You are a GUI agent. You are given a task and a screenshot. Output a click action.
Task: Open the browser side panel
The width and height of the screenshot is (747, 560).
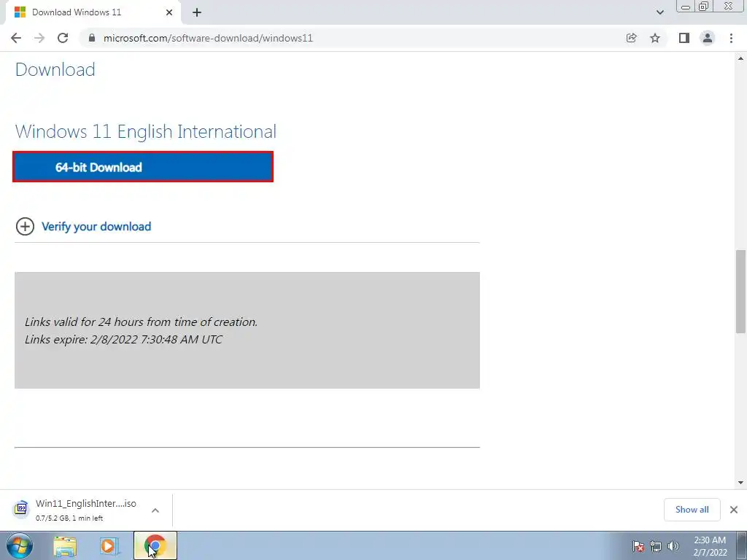point(684,38)
